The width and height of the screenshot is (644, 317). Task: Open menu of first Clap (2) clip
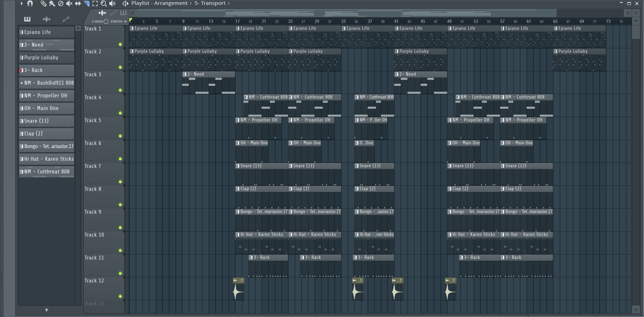pos(238,189)
